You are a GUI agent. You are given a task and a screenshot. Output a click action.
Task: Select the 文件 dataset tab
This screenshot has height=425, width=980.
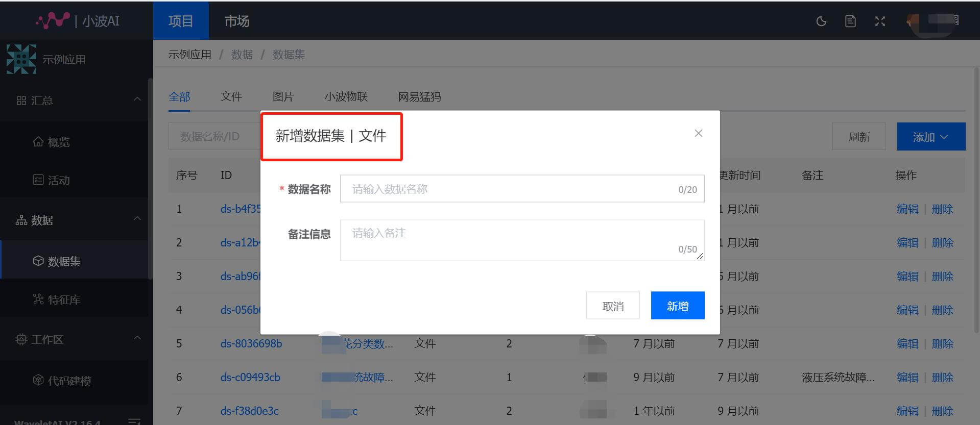tap(231, 96)
